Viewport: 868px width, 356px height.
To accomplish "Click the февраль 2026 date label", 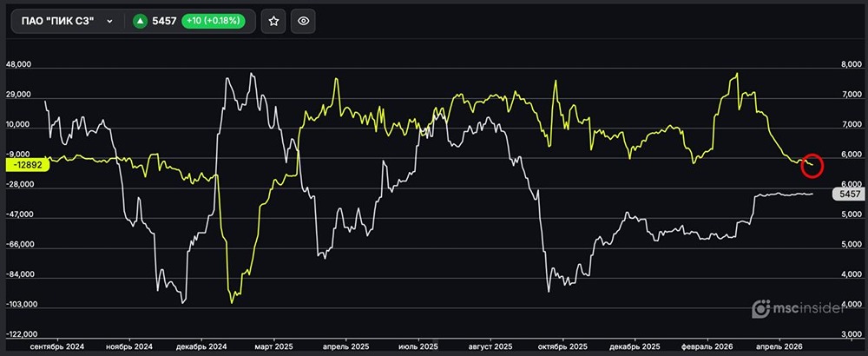I will [x=707, y=346].
